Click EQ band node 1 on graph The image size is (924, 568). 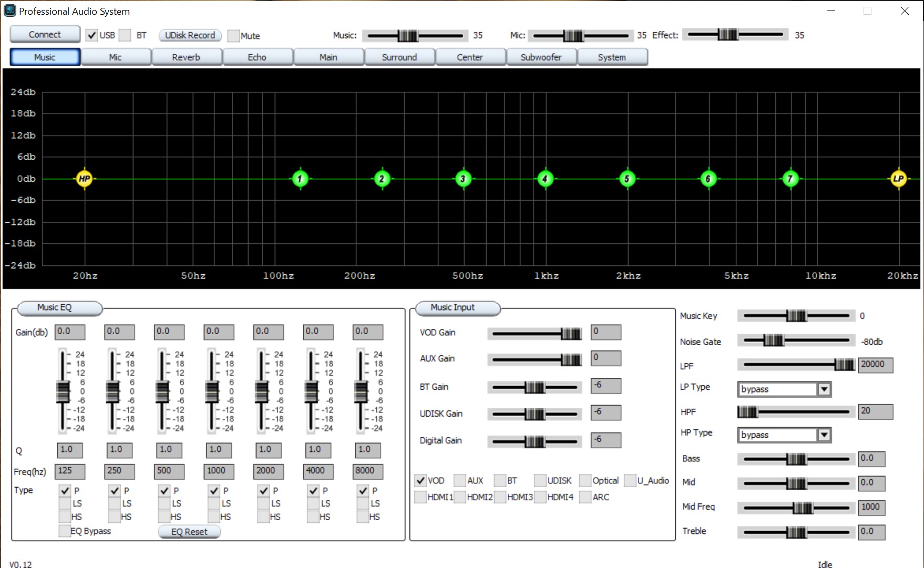tap(300, 179)
